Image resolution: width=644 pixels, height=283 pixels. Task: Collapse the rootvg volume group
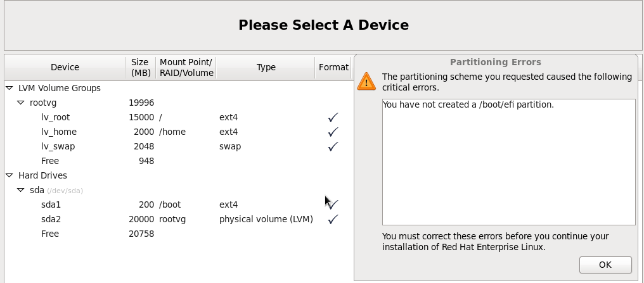(20, 103)
